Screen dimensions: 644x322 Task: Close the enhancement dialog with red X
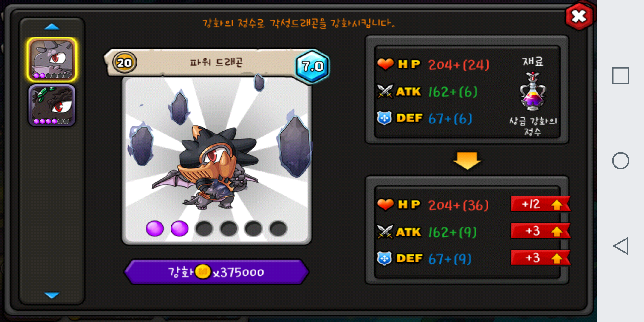point(579,16)
